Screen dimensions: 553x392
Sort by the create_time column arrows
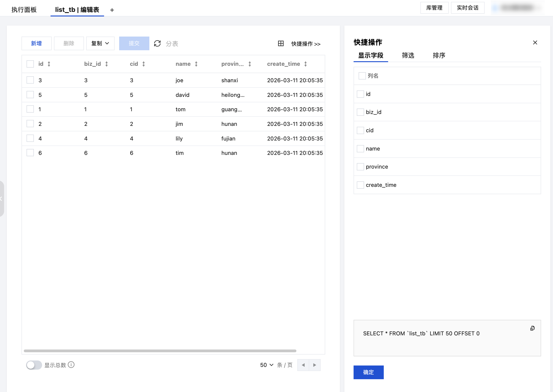pyautogui.click(x=306, y=64)
